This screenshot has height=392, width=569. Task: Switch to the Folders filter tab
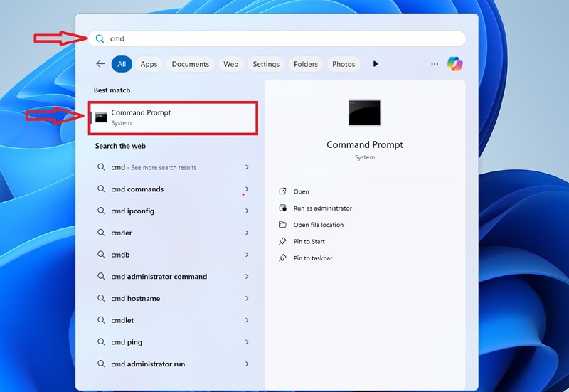tap(306, 64)
